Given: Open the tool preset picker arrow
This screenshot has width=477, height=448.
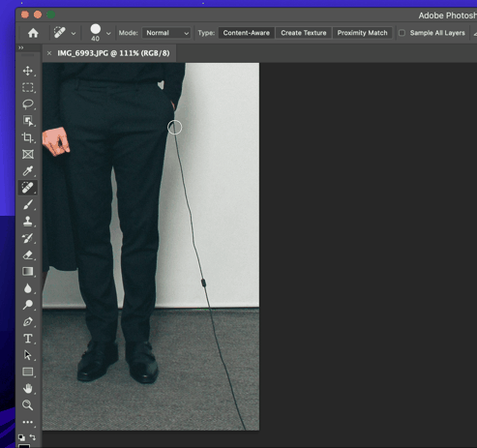Looking at the screenshot, I should [x=74, y=33].
